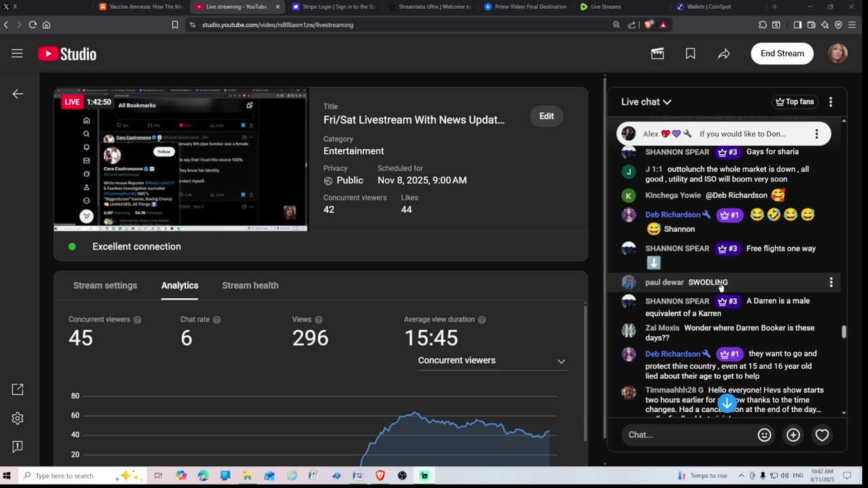
Task: Click the browser address bar URL
Action: (x=277, y=24)
